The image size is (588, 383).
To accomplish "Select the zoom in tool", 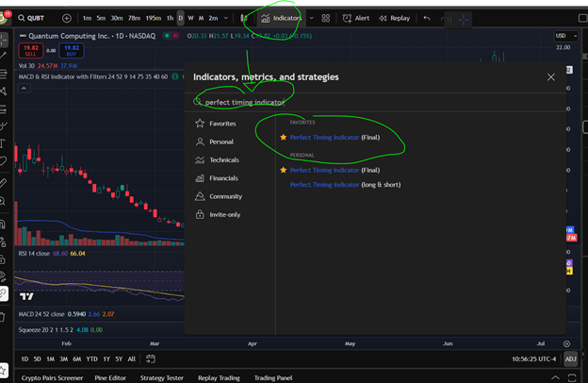I will (3, 201).
